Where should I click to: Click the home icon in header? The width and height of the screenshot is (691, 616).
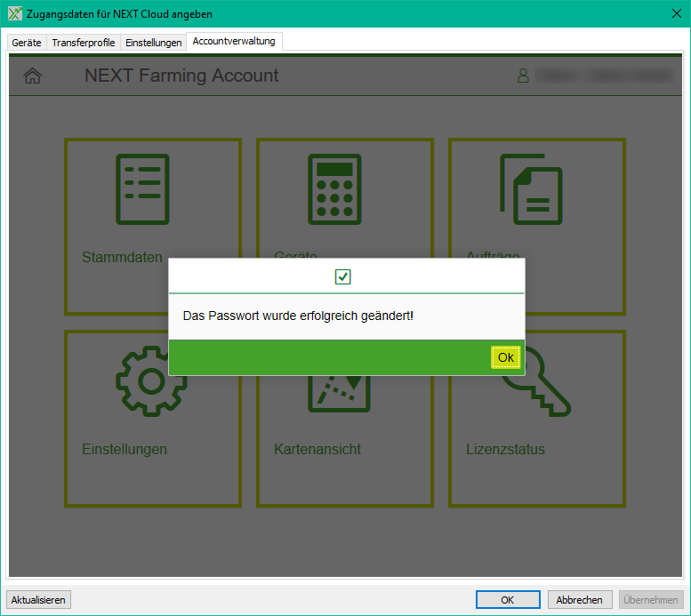[32, 76]
